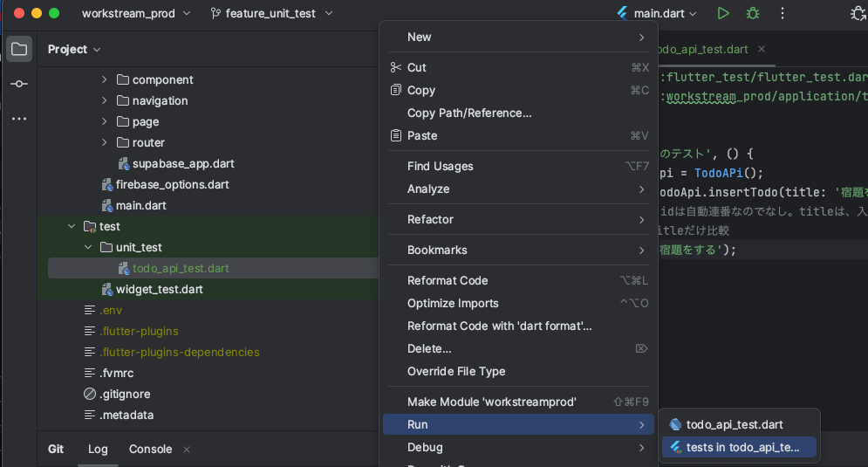Click the scissors icon beside Cut
The height and width of the screenshot is (467, 868).
(396, 67)
